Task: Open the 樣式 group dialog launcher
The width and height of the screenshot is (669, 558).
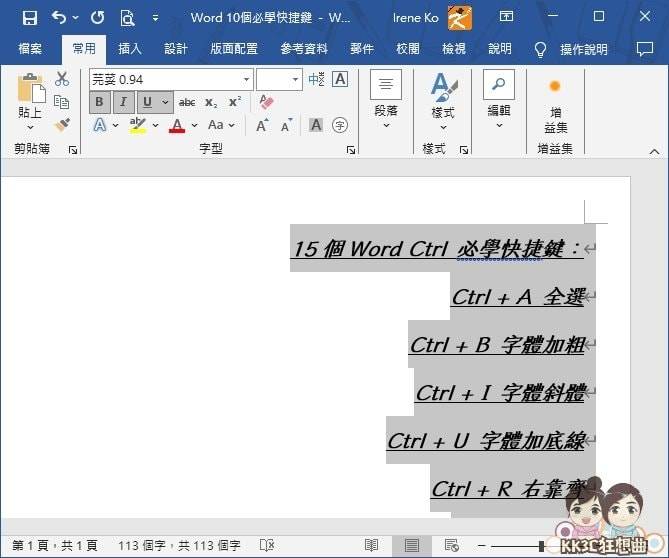Action: tap(464, 150)
